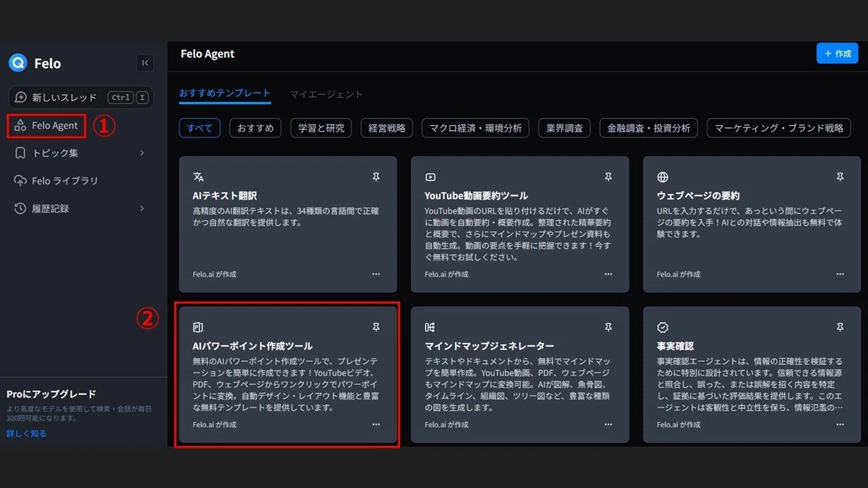Switch to the マイエージェント tab
The width and height of the screenshot is (868, 488).
(x=326, y=94)
